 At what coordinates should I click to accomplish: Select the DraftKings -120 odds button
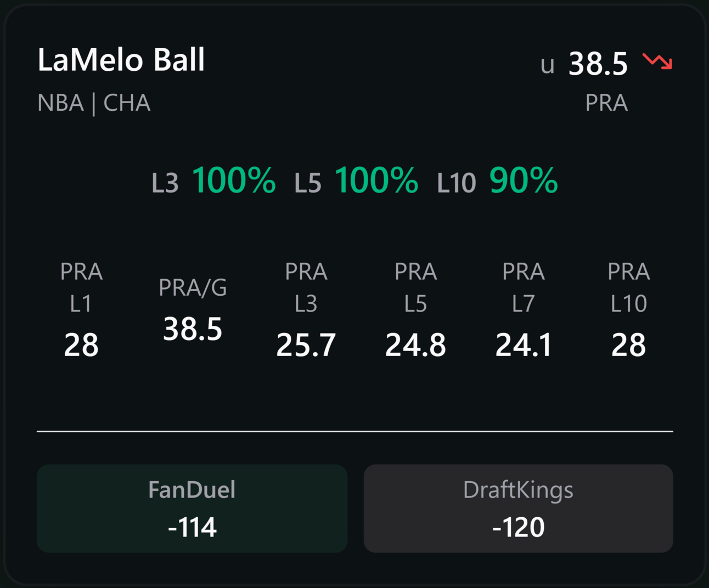click(x=518, y=508)
